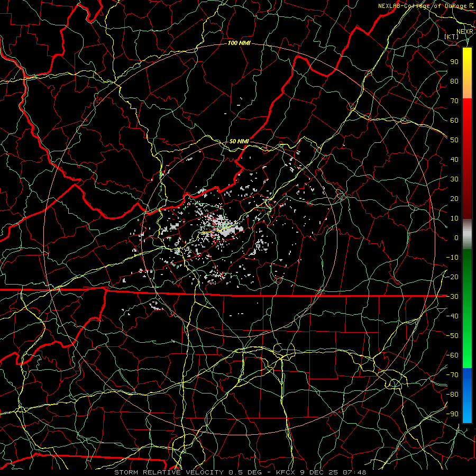Click the 60 value on velocity scale

[x=454, y=120]
